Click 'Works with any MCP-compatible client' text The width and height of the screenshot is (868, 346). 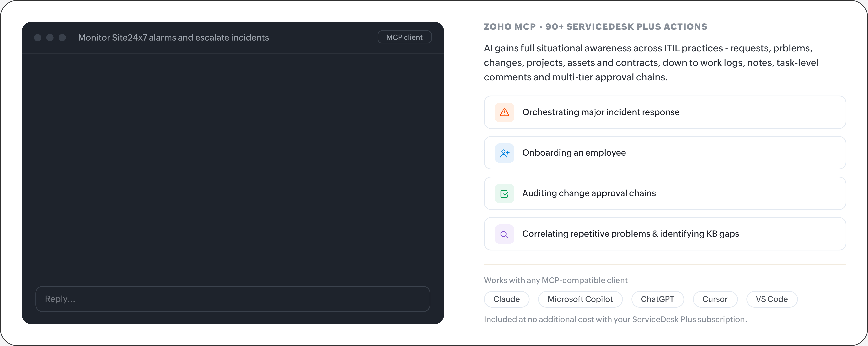click(x=556, y=280)
